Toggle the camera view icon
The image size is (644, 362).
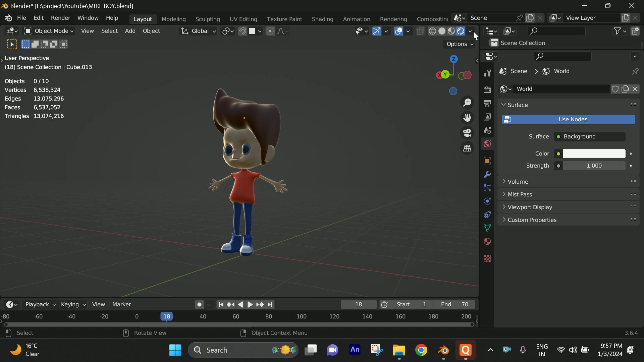467,133
